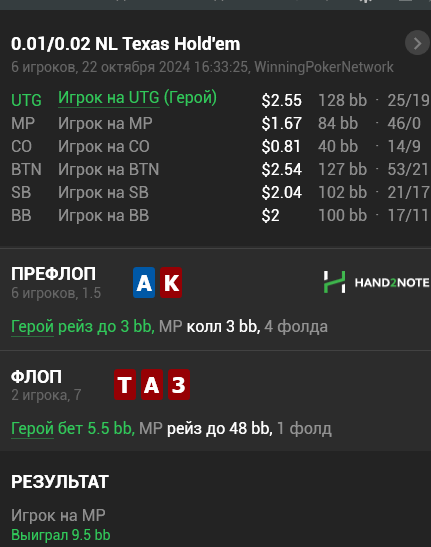Click the Hand2Note logo

pyautogui.click(x=377, y=282)
